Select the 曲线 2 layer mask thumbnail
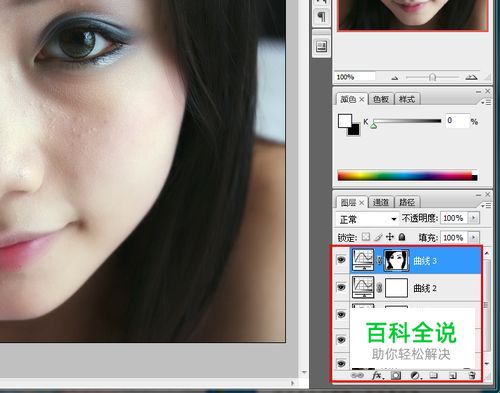This screenshot has width=500, height=393. click(x=396, y=288)
